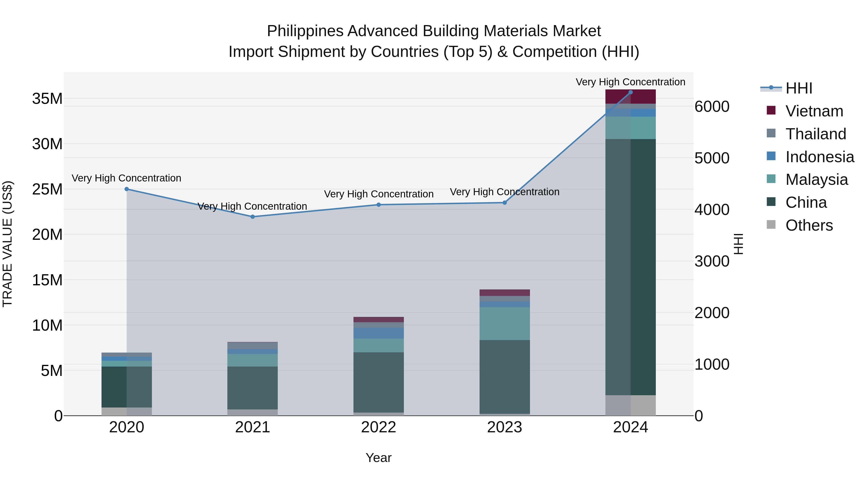Viewport: 868px width, 488px height.
Task: Click the Thailand slate legend swatch
Action: pyautogui.click(x=771, y=133)
